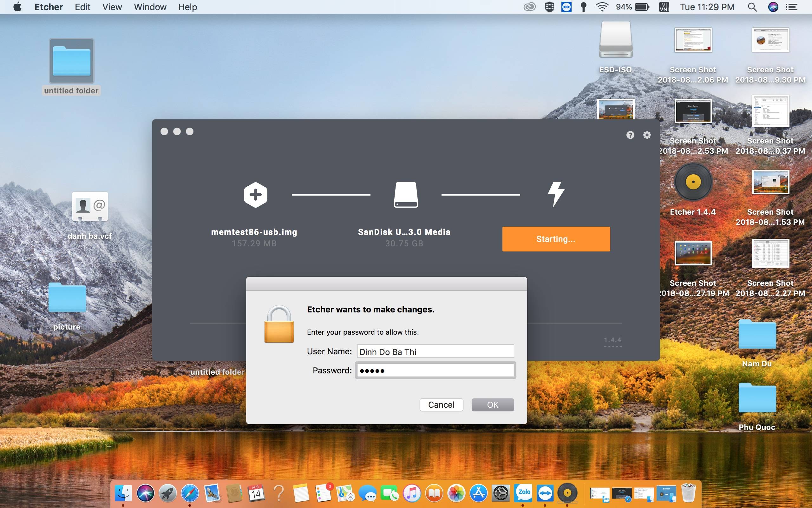Open Calendar in the Dock
The image size is (812, 508).
(256, 493)
